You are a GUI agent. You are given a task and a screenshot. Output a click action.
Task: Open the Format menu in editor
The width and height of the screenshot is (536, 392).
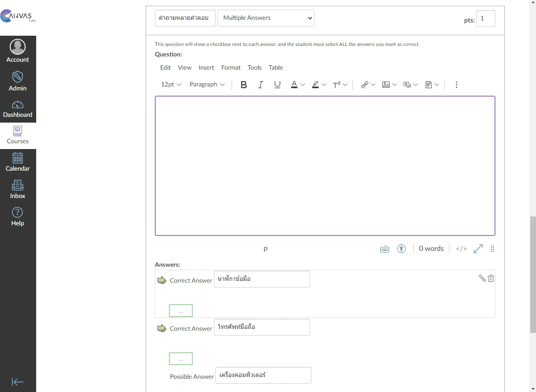click(x=231, y=67)
